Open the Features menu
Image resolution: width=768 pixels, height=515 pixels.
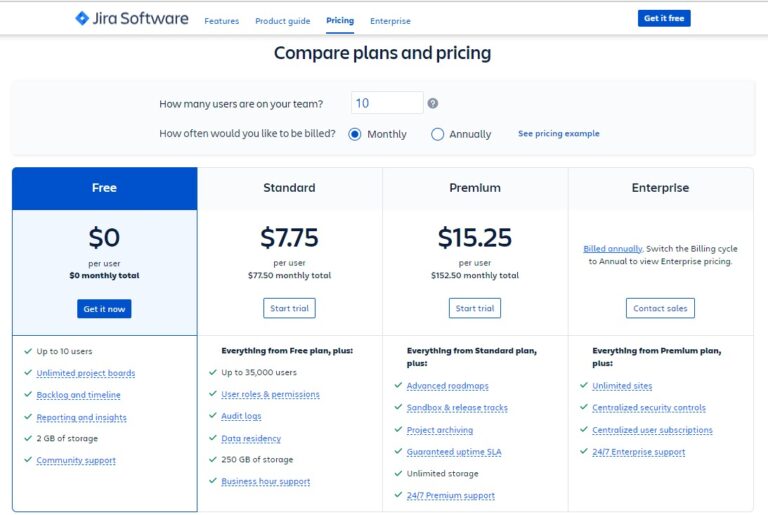(x=221, y=21)
